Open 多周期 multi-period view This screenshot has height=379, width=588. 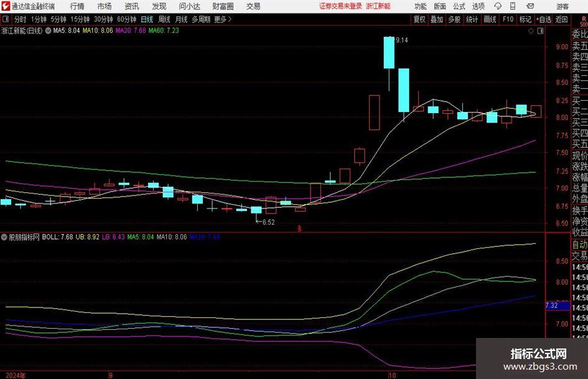201,19
